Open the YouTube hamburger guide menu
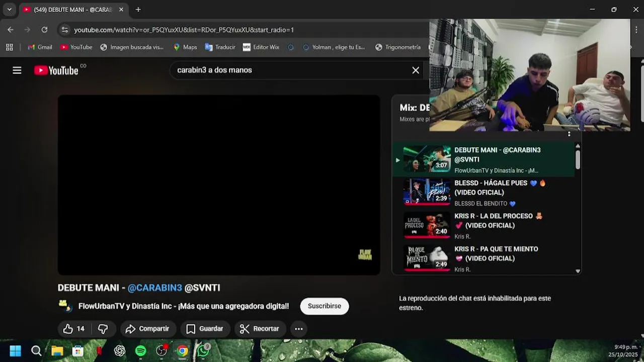The height and width of the screenshot is (362, 644). (17, 70)
